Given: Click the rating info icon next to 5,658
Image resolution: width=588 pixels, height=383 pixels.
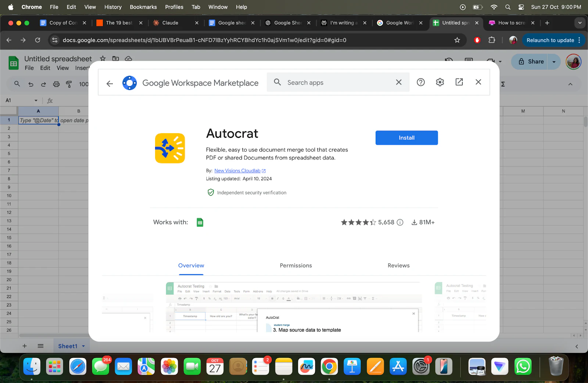Looking at the screenshot, I should coord(400,222).
